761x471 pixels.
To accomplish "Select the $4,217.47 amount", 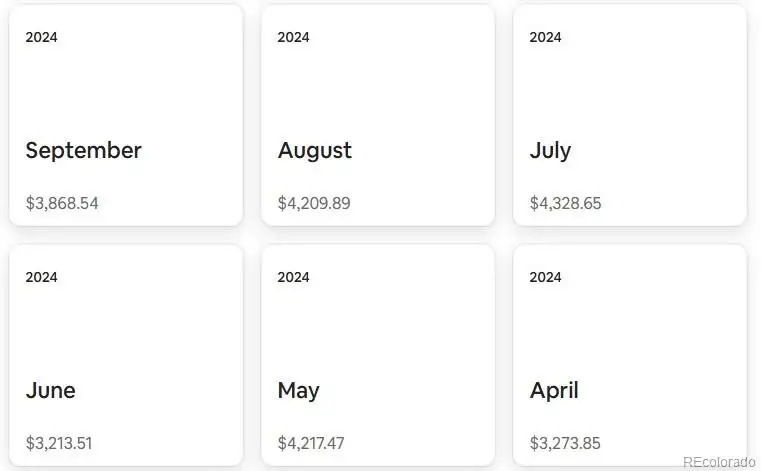I will (x=311, y=443).
